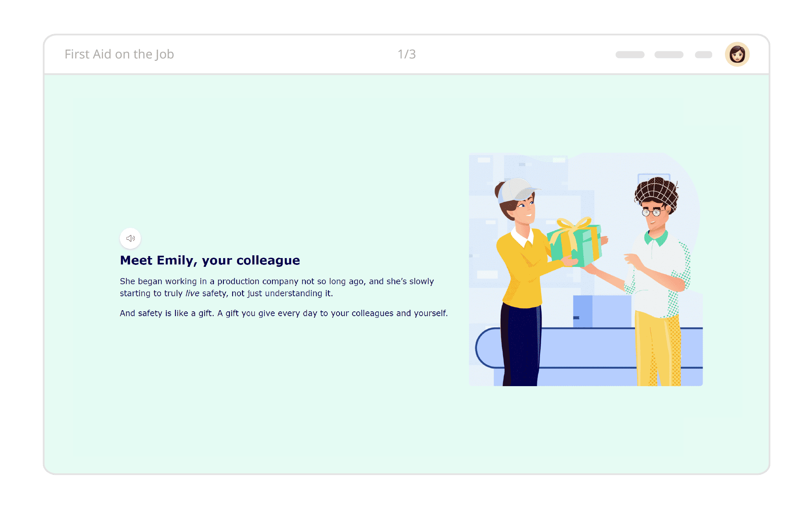Switch to the current lesson slide header
The height and width of the screenshot is (513, 812).
119,54
